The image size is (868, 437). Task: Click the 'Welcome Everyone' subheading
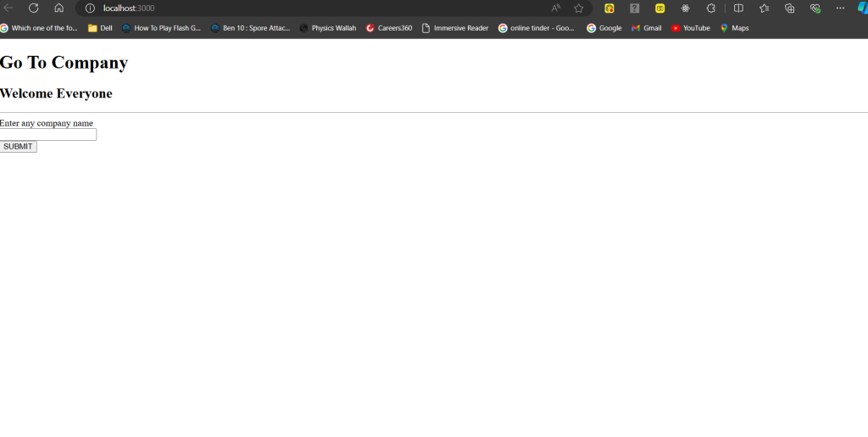pos(56,93)
